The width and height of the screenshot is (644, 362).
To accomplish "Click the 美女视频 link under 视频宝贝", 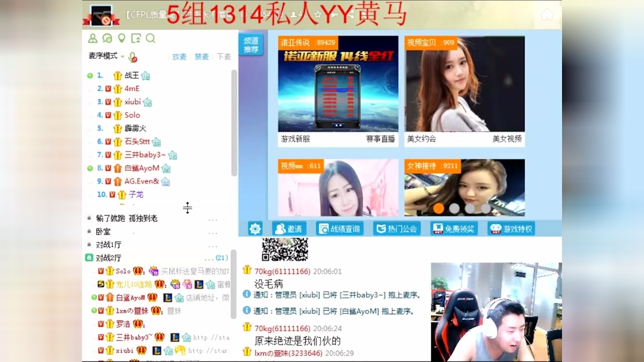I will point(507,139).
